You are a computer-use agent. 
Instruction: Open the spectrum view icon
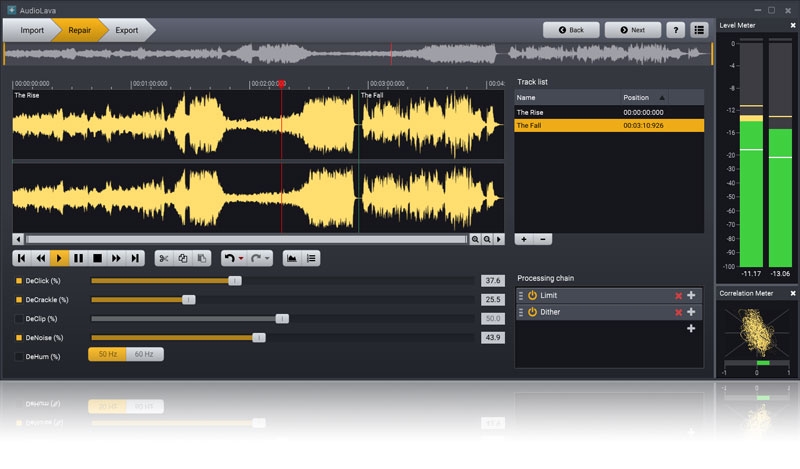point(292,258)
